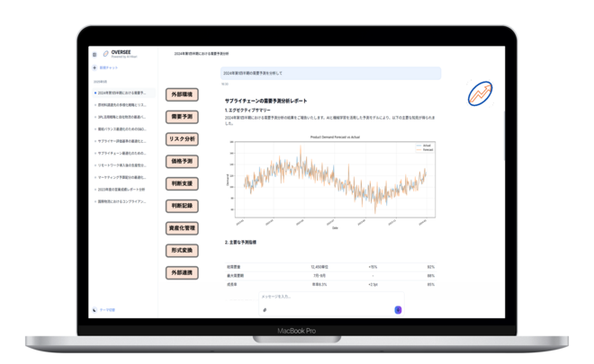Select the 判断記録 category button
Viewport: 594px width, 364px height.
(x=182, y=206)
